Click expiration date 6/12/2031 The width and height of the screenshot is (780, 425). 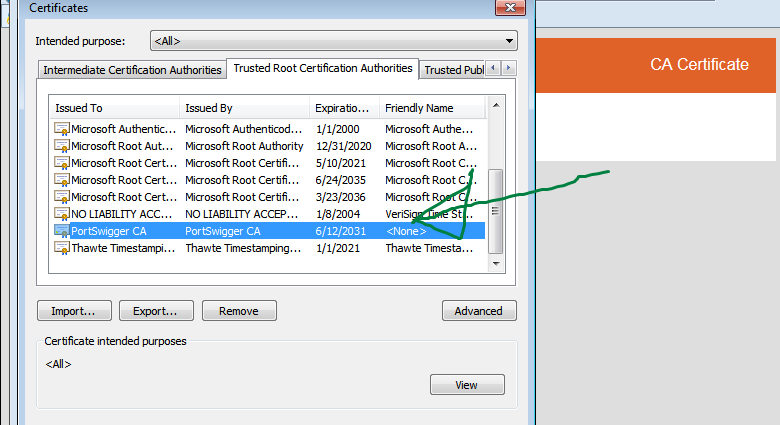[341, 231]
